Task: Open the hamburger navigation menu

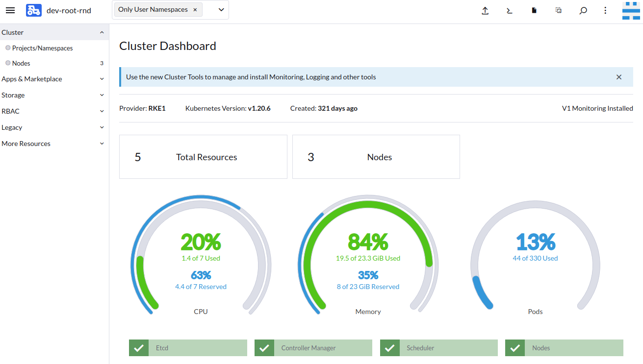Action: [x=10, y=10]
